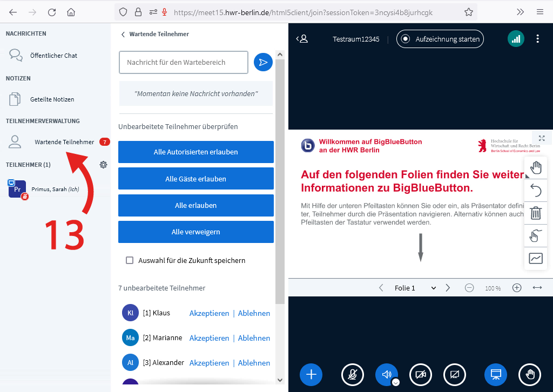The width and height of the screenshot is (553, 392).
Task: Make presentation fullscreen
Action: (x=542, y=138)
